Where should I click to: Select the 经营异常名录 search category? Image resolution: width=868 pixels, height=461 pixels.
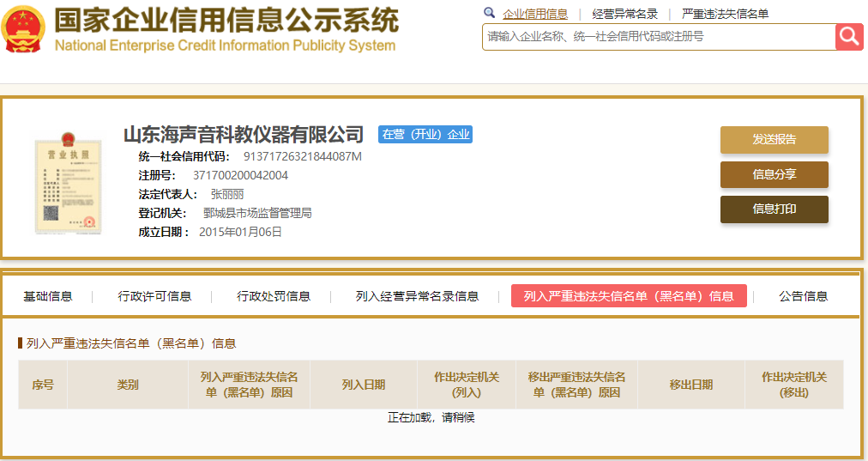(624, 14)
